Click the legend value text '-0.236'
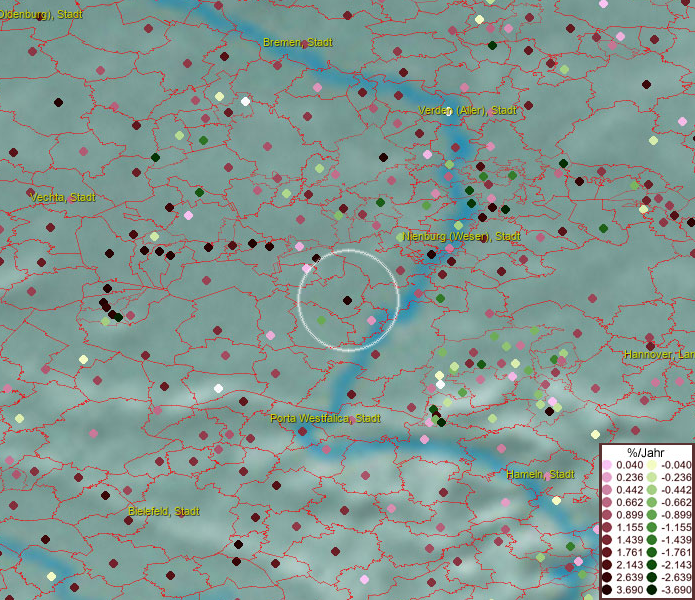 click(x=676, y=477)
